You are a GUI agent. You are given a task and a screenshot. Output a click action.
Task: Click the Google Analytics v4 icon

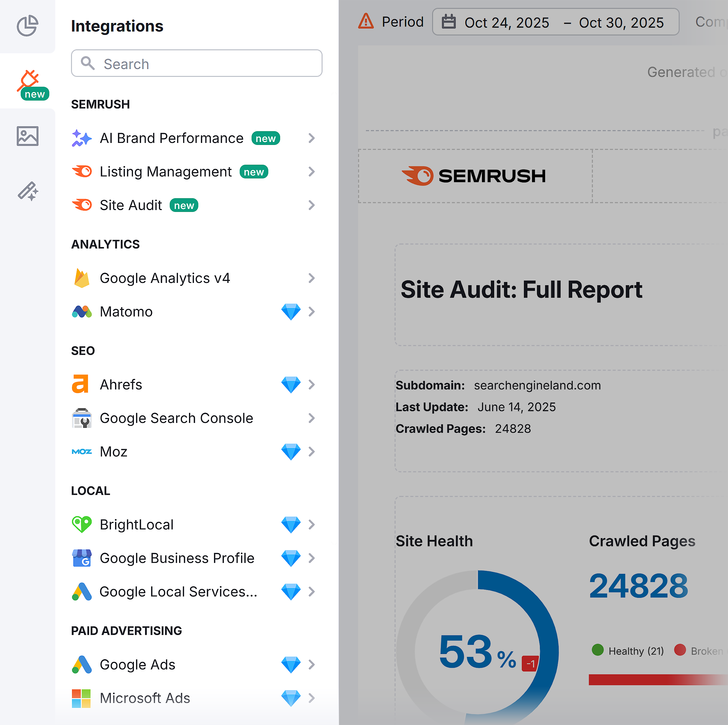(x=82, y=278)
